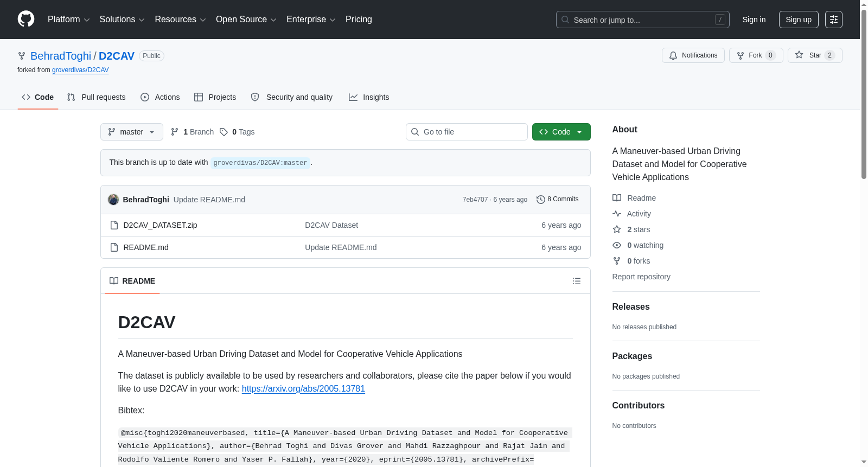Image resolution: width=868 pixels, height=467 pixels.
Task: Click the book icon next to Readme
Action: point(617,198)
